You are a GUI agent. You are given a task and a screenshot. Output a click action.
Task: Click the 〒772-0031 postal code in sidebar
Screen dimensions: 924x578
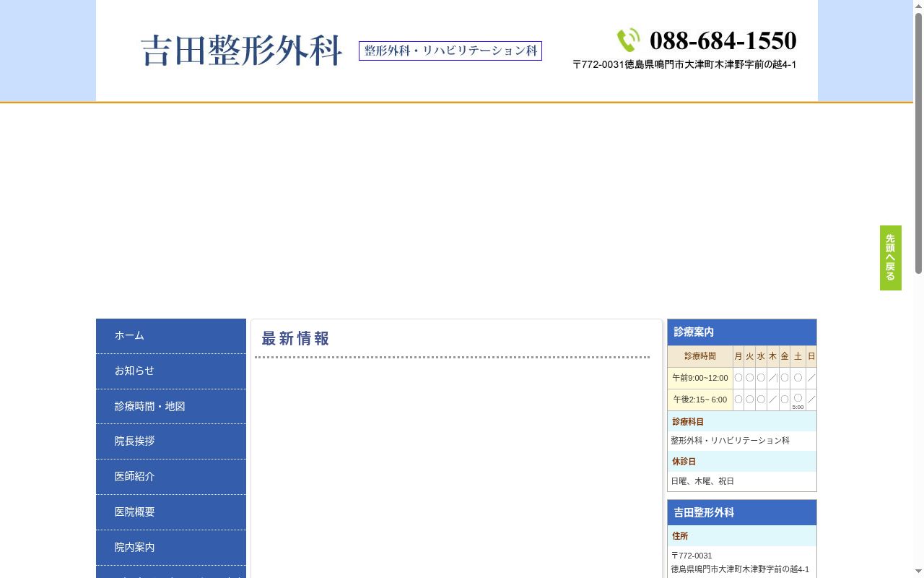692,556
